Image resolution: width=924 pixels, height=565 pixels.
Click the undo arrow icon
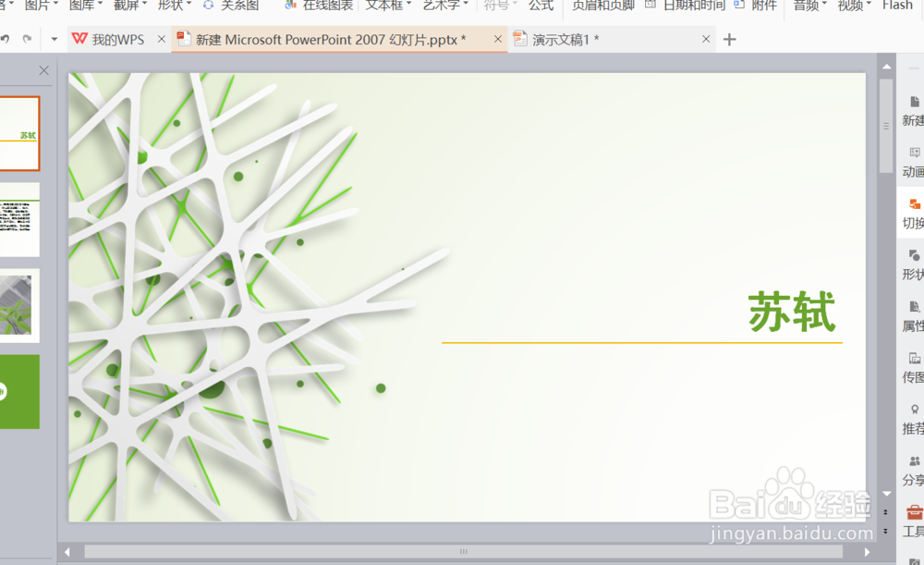pyautogui.click(x=6, y=39)
